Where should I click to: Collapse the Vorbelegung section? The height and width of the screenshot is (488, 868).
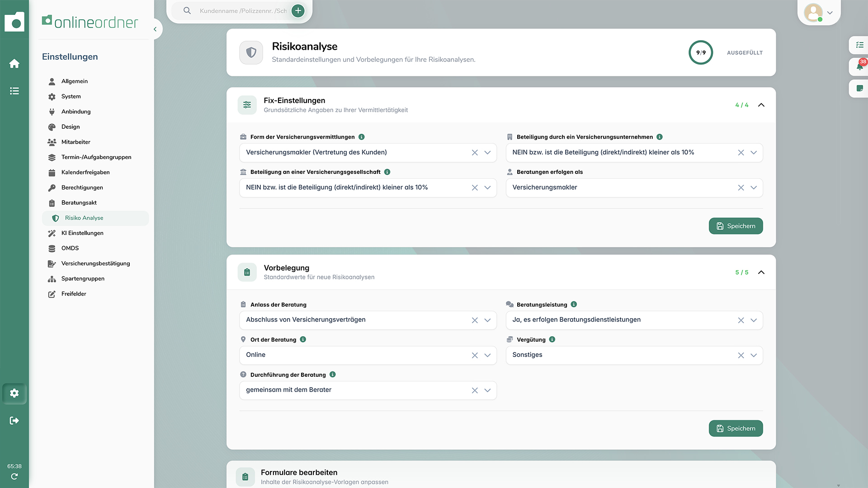click(x=761, y=272)
